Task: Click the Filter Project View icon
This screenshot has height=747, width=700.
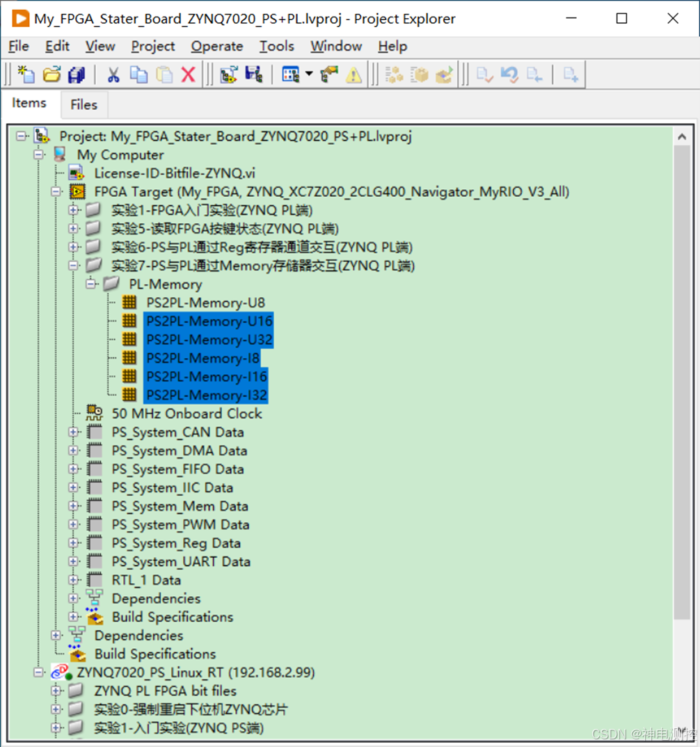Action: (291, 75)
